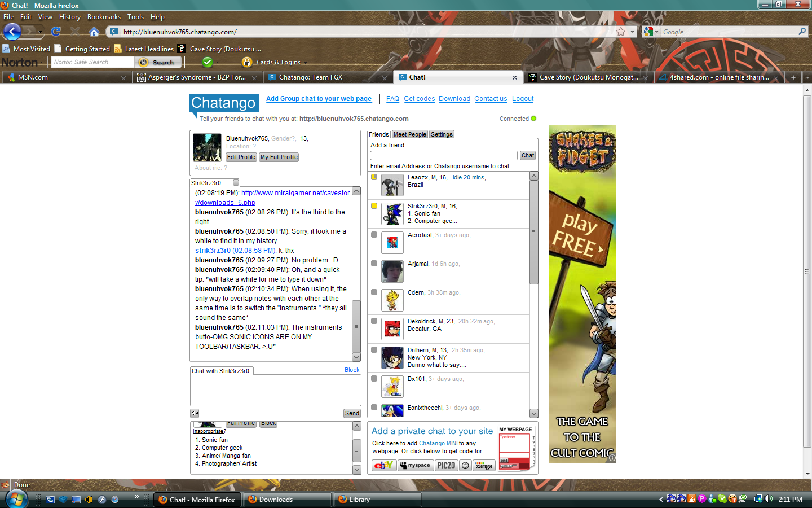Open the Google search engine selector
Viewport: 812px width, 508px height.
coord(650,32)
